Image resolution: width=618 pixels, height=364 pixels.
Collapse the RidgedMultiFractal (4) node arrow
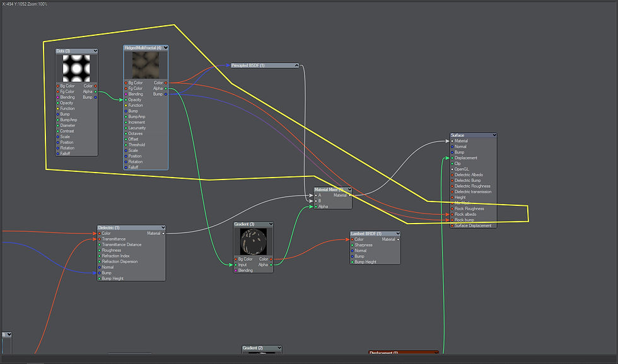165,48
